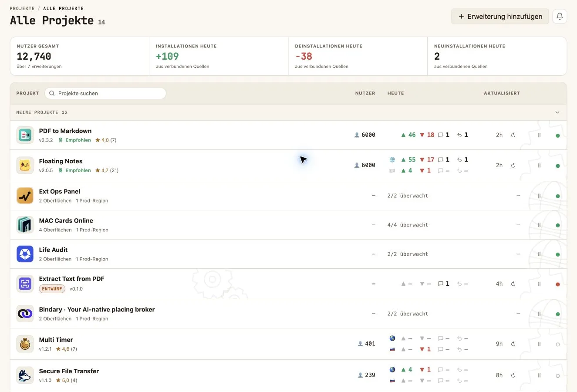
Task: Click the Aktualisiert column header
Action: point(502,93)
